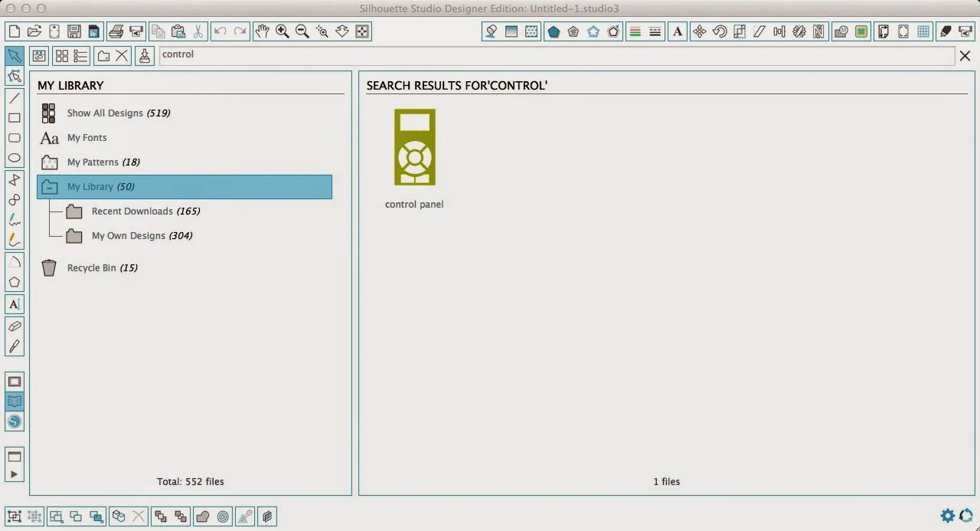Screen dimensions: 980x531
Task: Click the paste clipboard icon
Action: 178,31
